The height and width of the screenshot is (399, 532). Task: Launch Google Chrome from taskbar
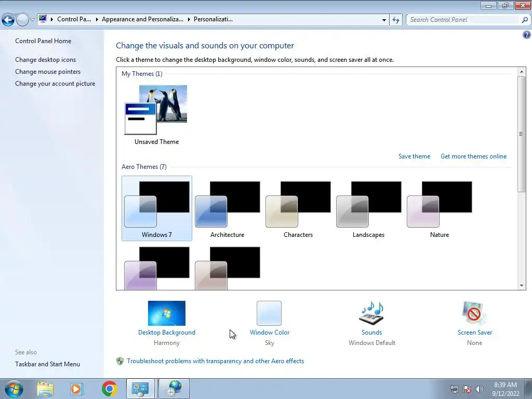pyautogui.click(x=109, y=389)
